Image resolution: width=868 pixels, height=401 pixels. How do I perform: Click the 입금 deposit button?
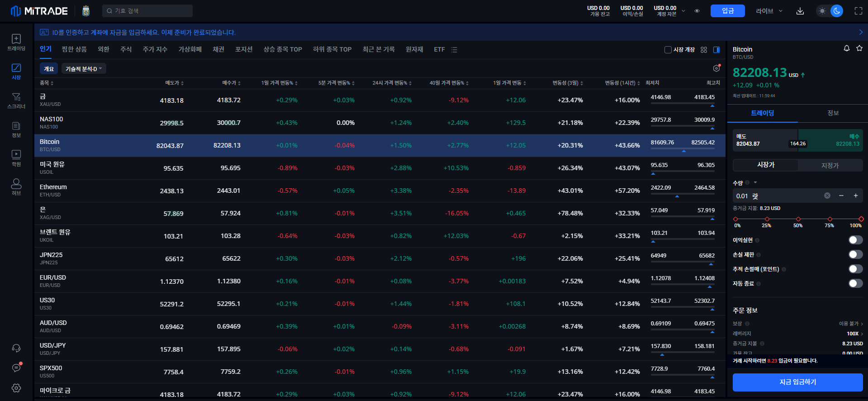(727, 11)
